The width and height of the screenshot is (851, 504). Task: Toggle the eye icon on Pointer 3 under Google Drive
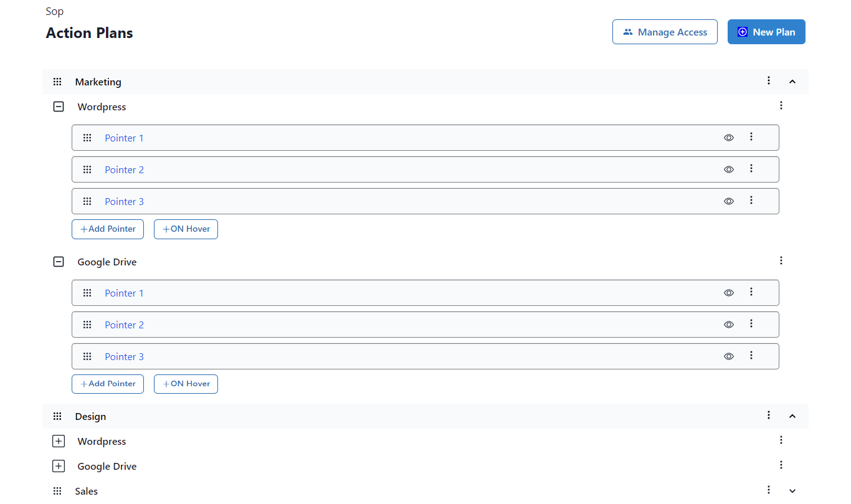[728, 356]
